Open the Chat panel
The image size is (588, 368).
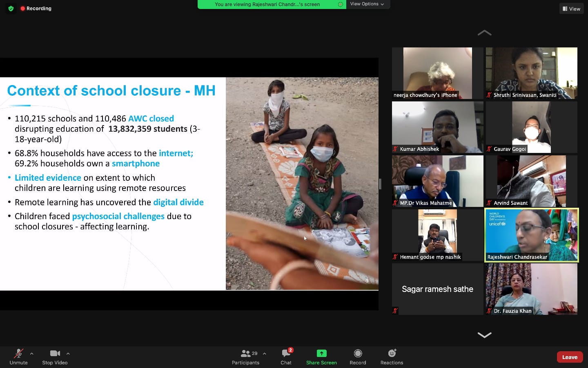(x=286, y=357)
